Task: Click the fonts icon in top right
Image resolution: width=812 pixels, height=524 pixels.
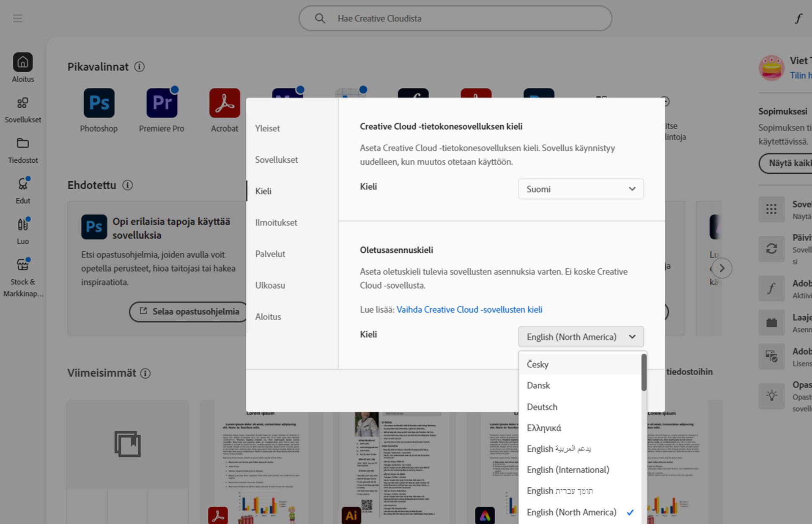Action: point(798,19)
